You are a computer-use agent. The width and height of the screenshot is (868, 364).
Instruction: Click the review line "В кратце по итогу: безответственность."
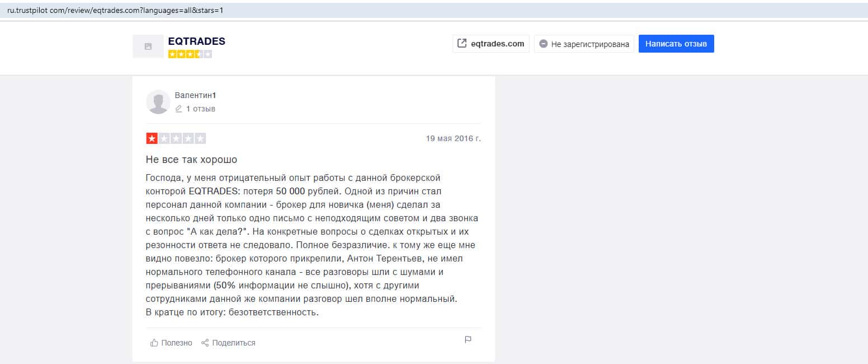point(232,312)
